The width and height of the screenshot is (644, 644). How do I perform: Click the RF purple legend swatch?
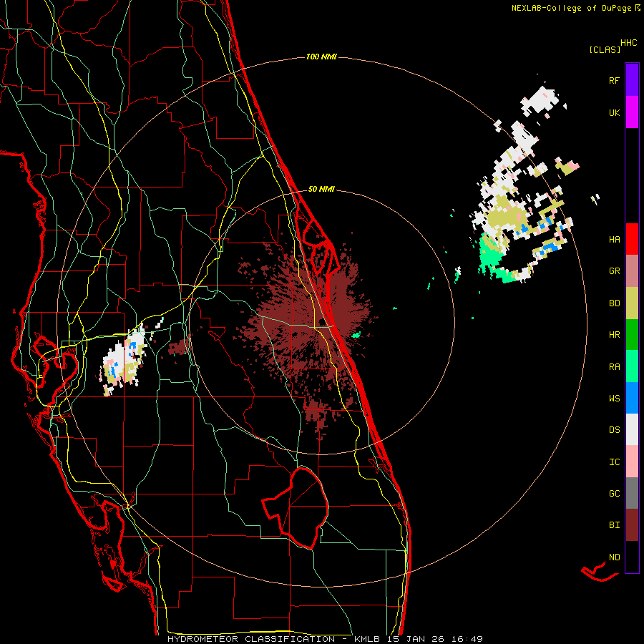632,80
